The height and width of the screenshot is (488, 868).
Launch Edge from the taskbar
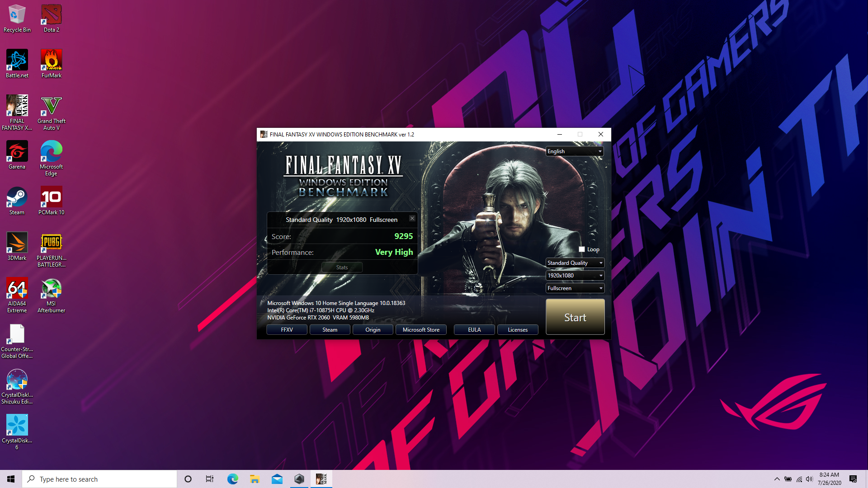coord(232,479)
